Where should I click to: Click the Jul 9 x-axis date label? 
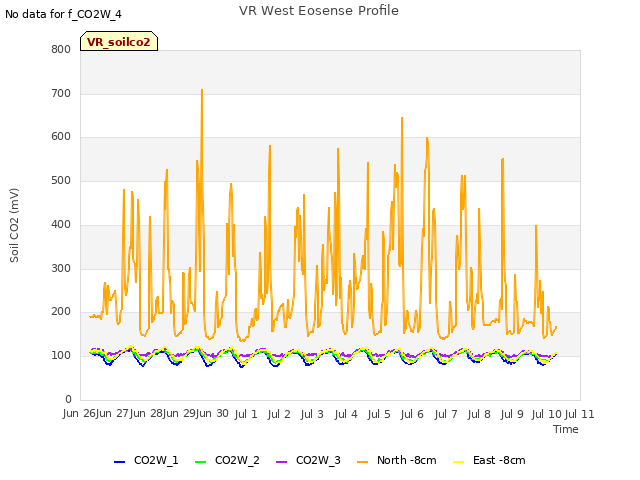tap(512, 414)
